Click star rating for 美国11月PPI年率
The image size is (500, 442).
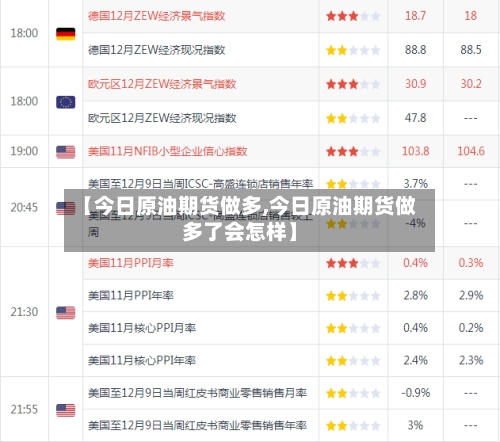pos(353,296)
